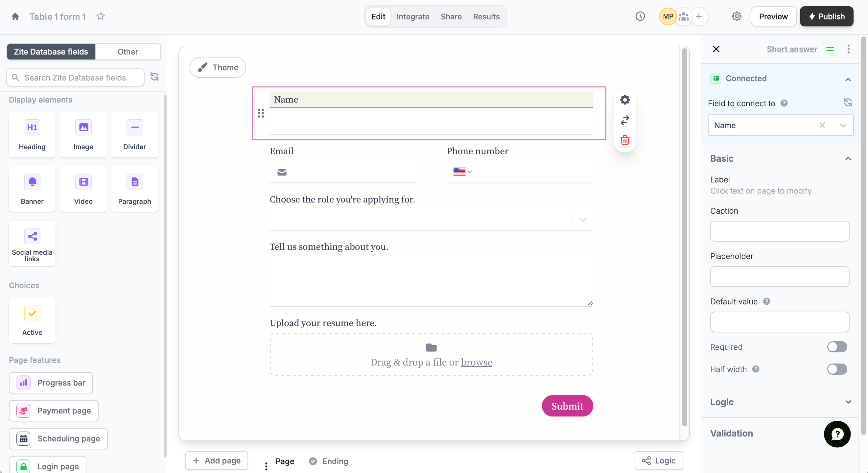Go to home via house icon
Screen dimensions: 868x473
15,16
